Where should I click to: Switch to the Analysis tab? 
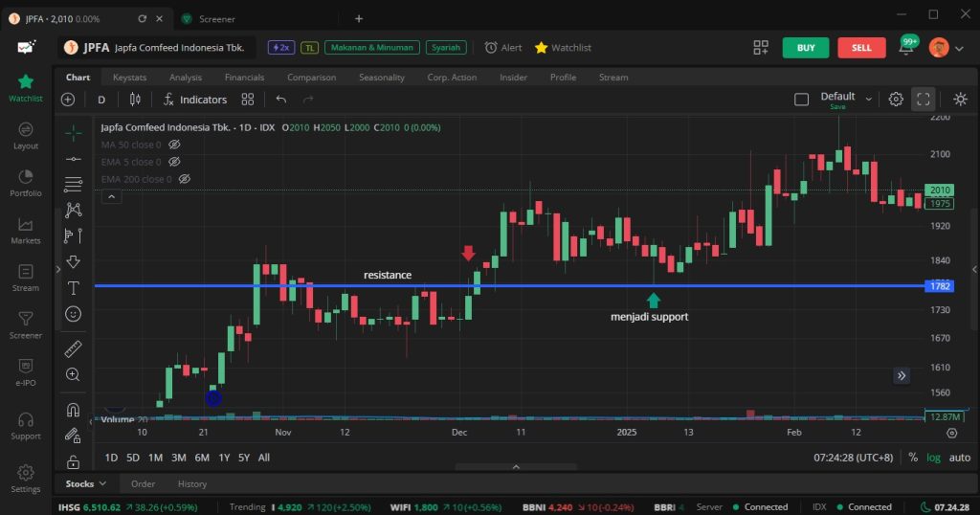pos(186,77)
